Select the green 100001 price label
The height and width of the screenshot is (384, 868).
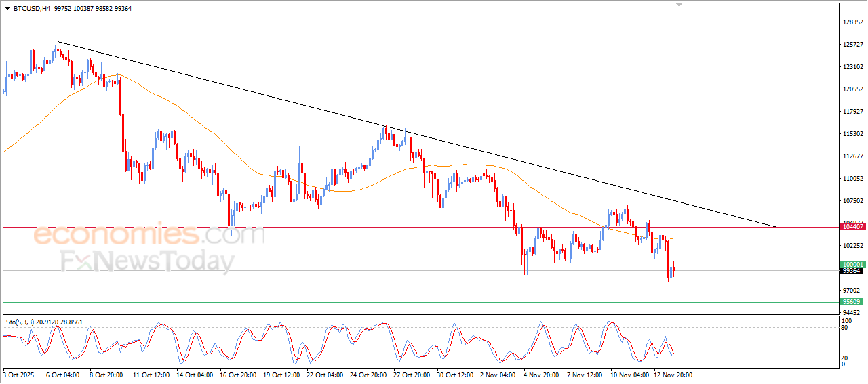tap(852, 264)
